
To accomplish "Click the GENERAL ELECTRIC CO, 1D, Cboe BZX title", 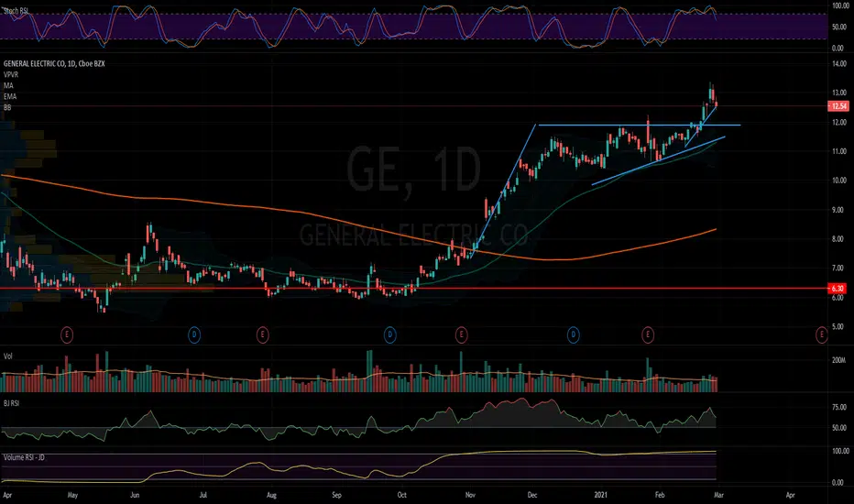I will [54, 64].
